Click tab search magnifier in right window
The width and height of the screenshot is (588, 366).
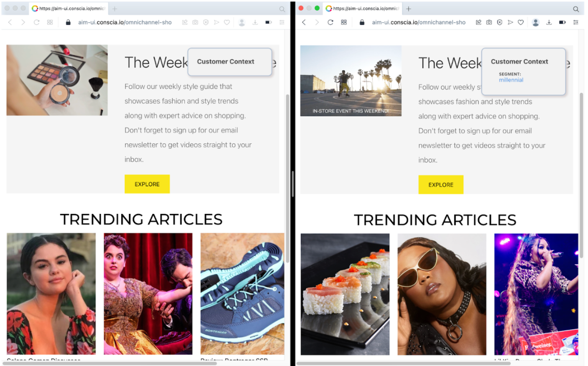[x=576, y=9]
